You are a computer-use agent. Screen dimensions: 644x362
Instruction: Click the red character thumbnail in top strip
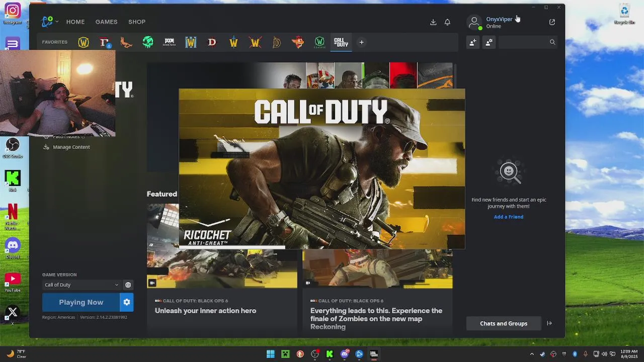403,75
